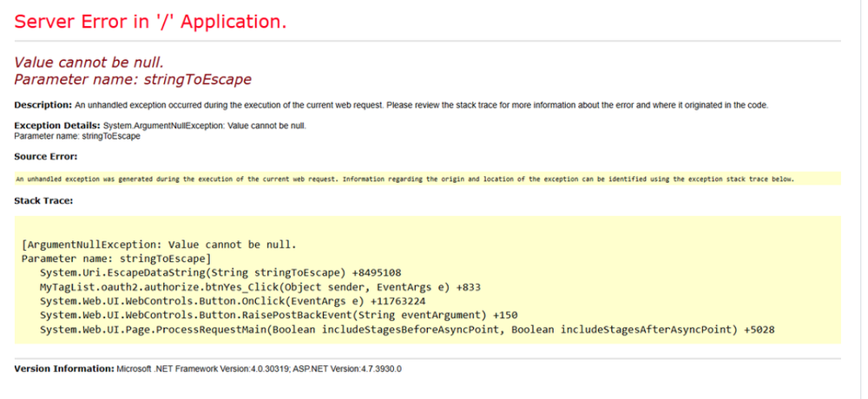Click the 'Parameter name: stringToEscape' italic heading
Screen dimensions: 868x399
coord(133,79)
